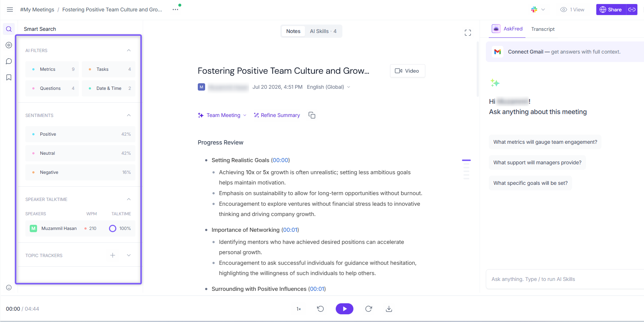Open the soundbites waveform sidebar icon
Image resolution: width=644 pixels, height=322 pixels.
click(x=9, y=45)
